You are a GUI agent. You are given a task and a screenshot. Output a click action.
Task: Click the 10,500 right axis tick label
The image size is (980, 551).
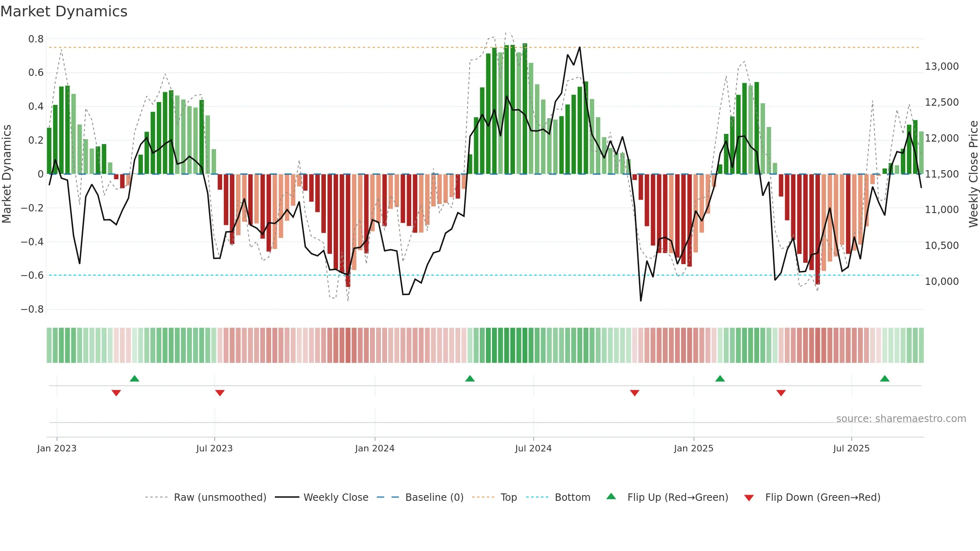942,245
